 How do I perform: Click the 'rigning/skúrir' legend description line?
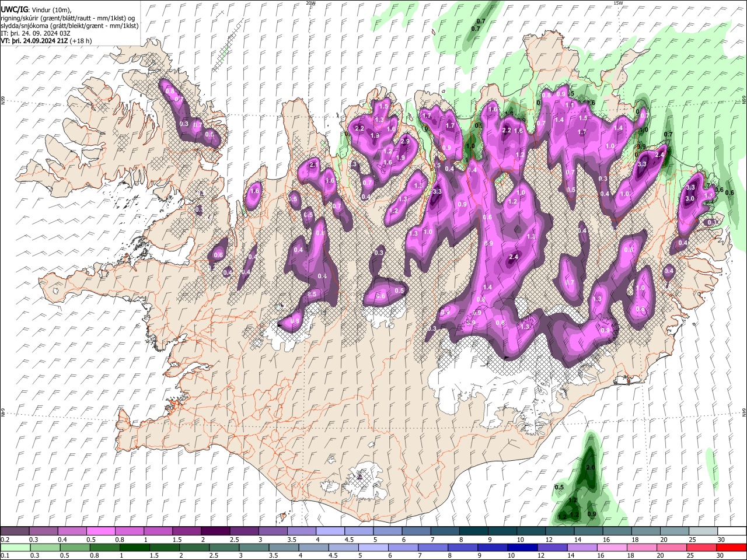pyautogui.click(x=68, y=17)
